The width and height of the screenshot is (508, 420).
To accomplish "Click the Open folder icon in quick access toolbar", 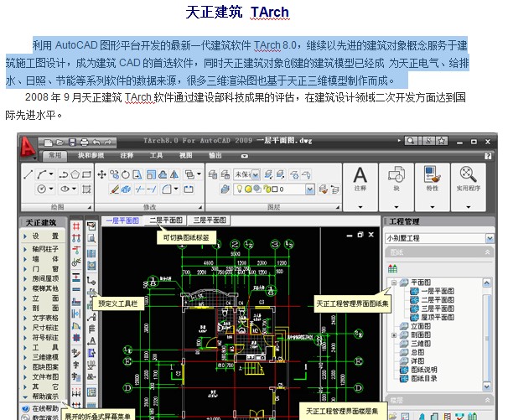I will [x=60, y=142].
